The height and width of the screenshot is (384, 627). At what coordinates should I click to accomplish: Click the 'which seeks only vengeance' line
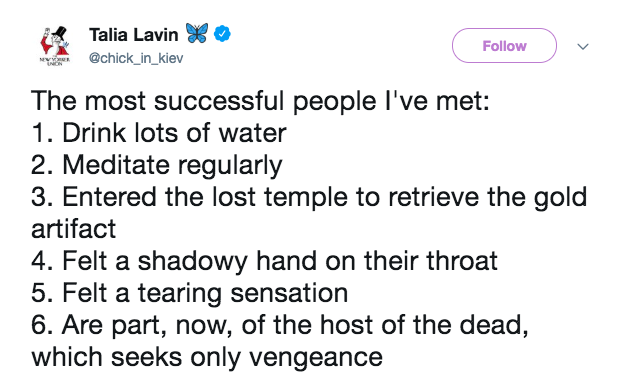207,357
